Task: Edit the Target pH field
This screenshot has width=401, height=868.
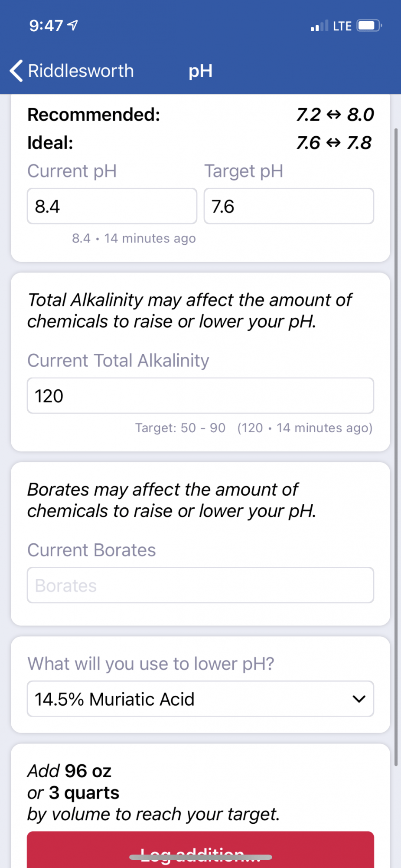Action: pyautogui.click(x=289, y=206)
